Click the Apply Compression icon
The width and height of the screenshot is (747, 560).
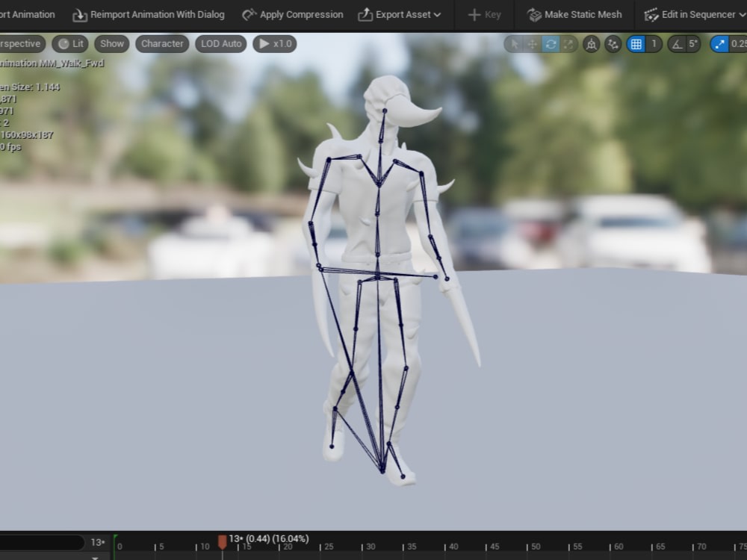[249, 15]
